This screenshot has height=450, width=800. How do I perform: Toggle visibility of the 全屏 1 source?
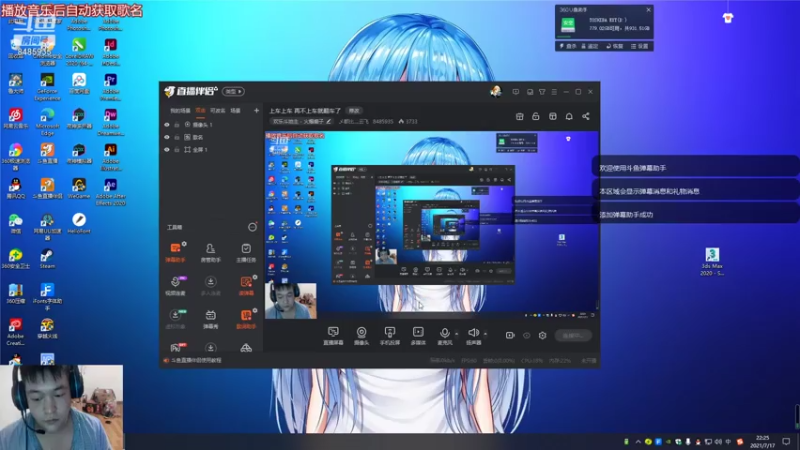point(167,149)
